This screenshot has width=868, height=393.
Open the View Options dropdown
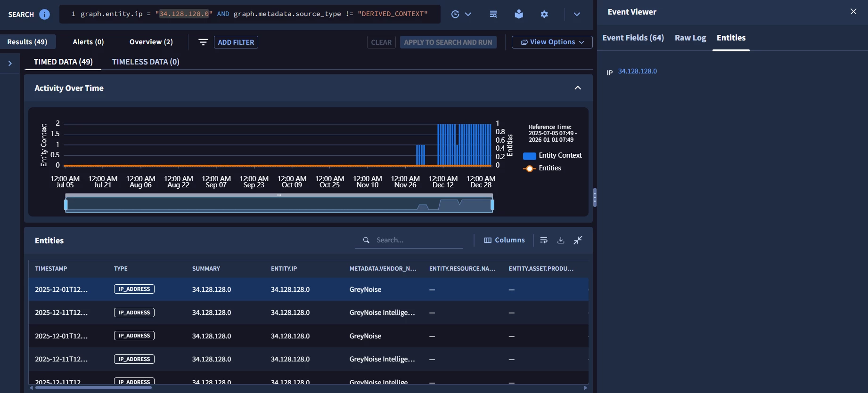(552, 42)
